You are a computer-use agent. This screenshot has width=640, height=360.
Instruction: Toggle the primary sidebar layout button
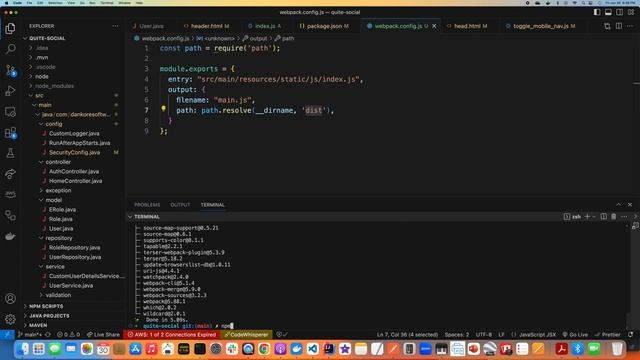coord(597,12)
